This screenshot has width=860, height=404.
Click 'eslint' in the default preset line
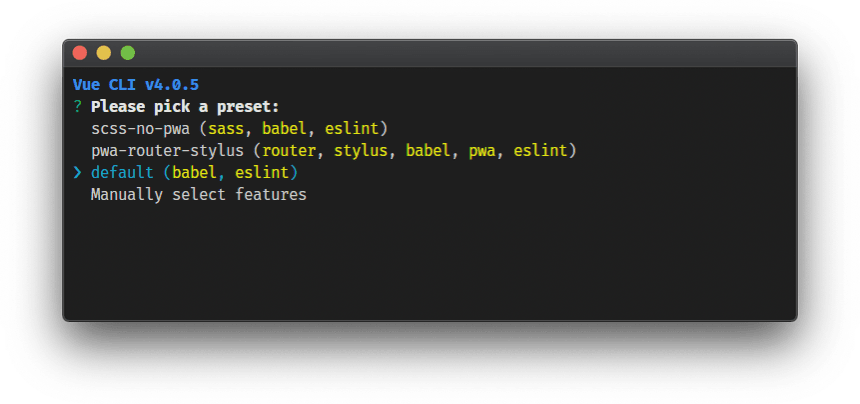pos(262,173)
